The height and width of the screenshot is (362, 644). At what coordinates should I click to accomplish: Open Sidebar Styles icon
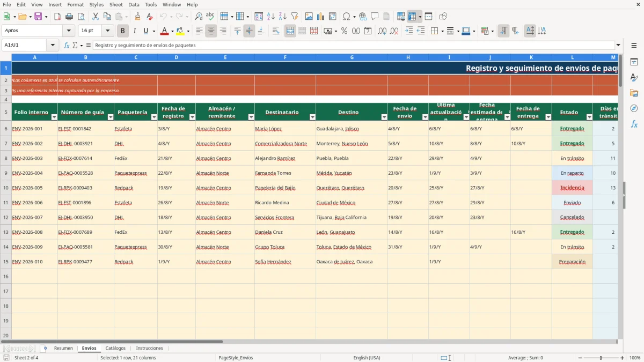pos(634,78)
